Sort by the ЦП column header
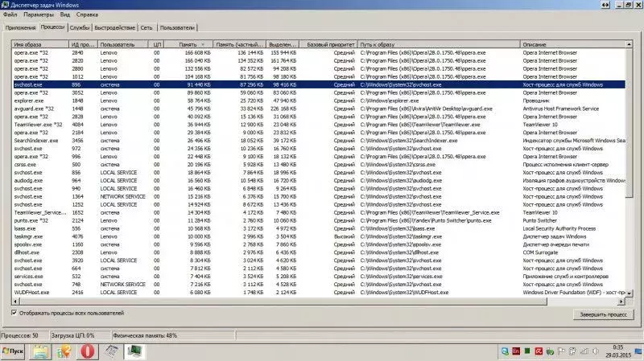 click(x=156, y=44)
